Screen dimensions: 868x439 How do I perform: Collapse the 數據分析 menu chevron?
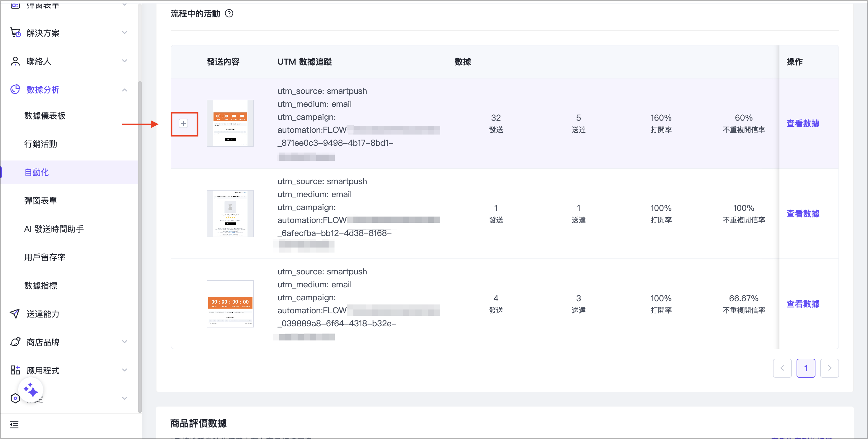(x=125, y=90)
